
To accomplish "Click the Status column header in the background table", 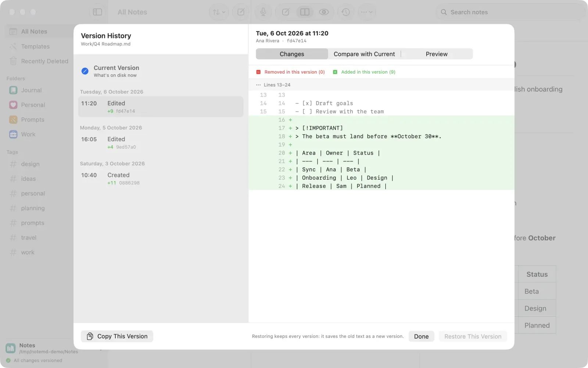I will pos(537,275).
